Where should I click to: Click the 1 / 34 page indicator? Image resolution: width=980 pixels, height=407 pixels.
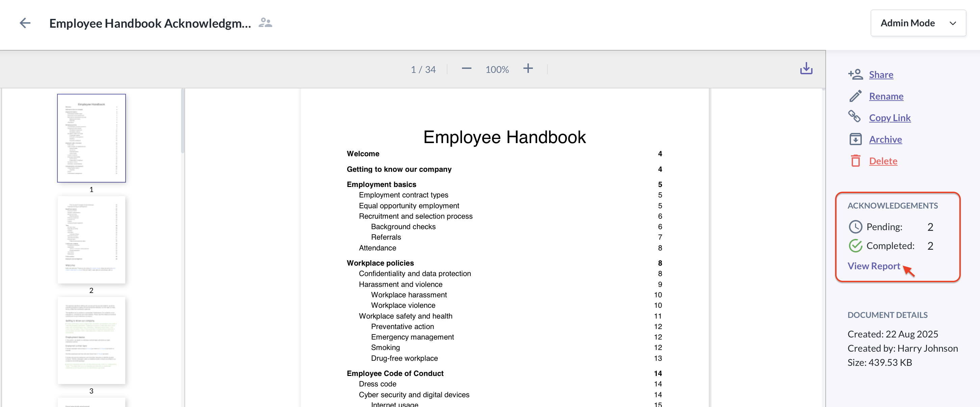point(423,70)
